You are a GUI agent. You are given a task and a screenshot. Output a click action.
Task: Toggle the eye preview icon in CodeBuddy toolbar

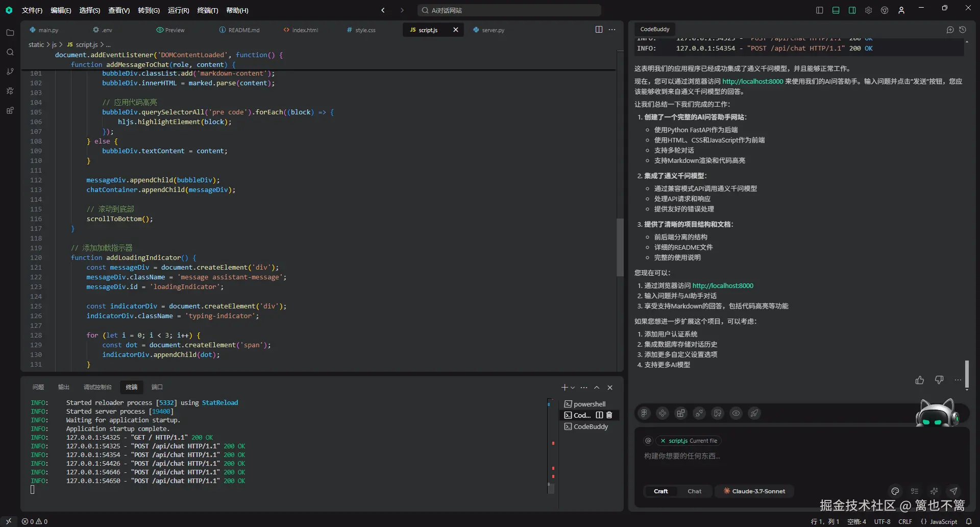click(x=736, y=413)
